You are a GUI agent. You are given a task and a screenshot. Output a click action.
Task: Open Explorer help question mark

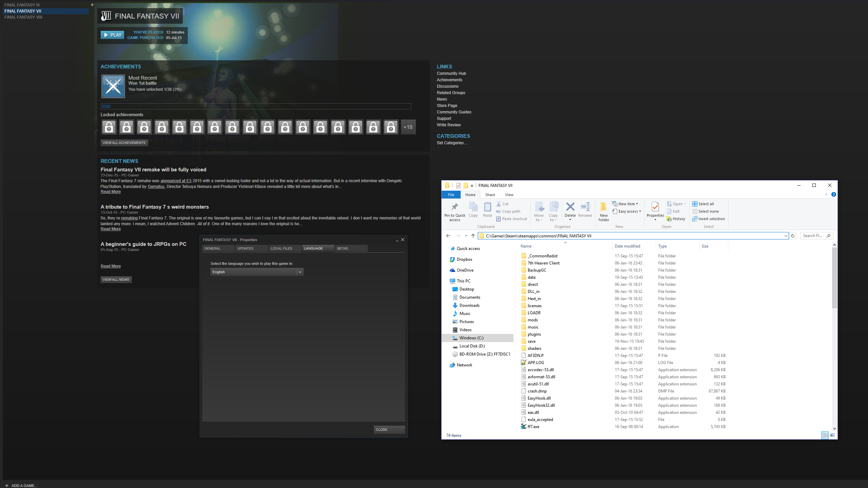tap(833, 194)
